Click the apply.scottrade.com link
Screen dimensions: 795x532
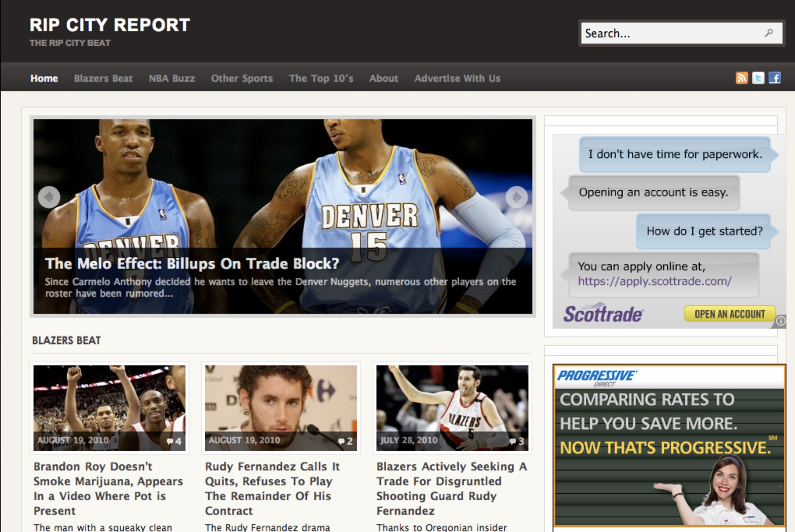655,281
